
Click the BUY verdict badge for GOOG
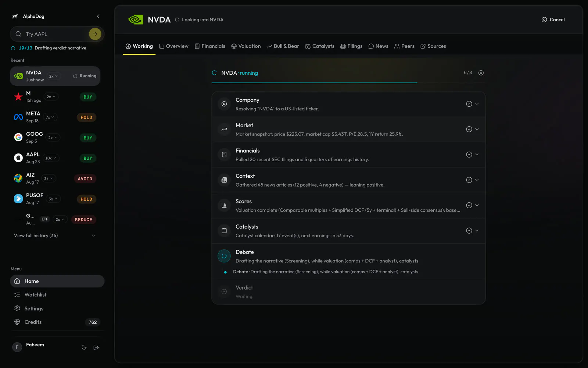pyautogui.click(x=88, y=138)
